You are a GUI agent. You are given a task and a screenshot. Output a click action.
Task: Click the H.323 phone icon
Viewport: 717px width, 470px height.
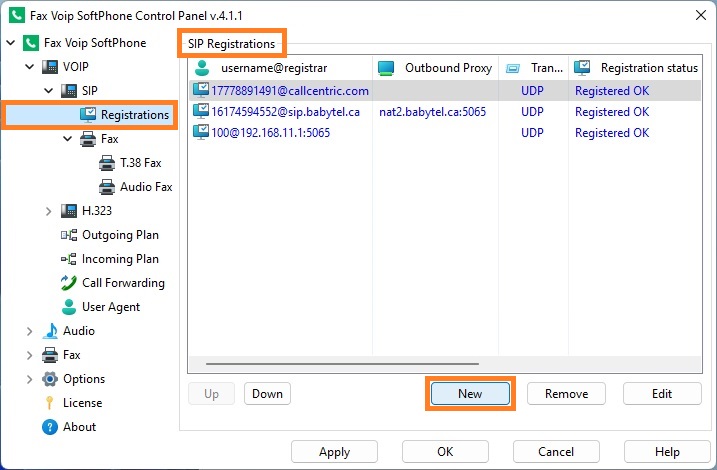click(69, 211)
